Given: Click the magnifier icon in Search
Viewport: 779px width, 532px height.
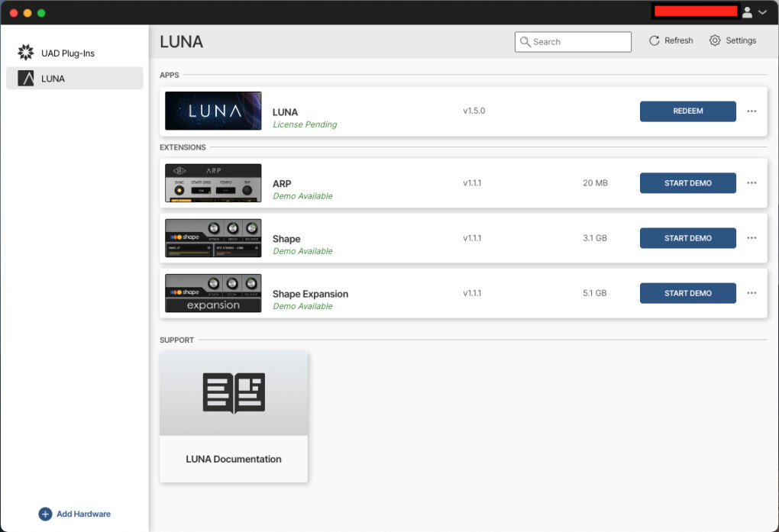Looking at the screenshot, I should (x=525, y=42).
